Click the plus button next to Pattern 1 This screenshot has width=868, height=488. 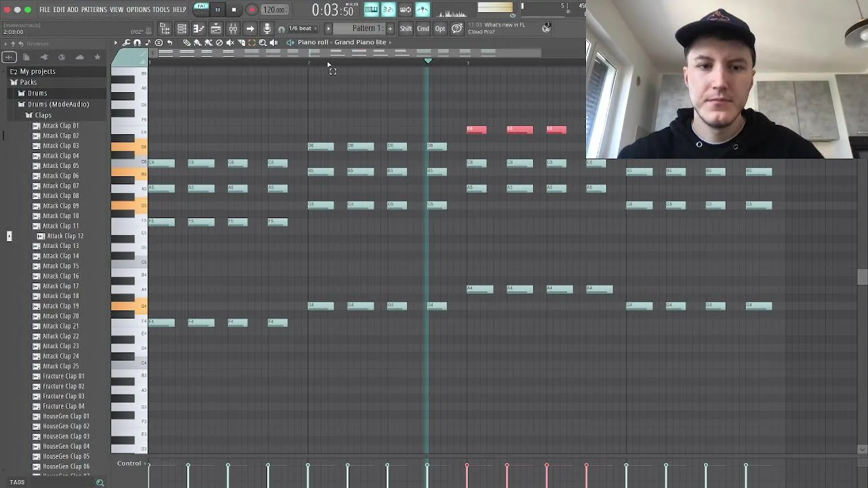(390, 28)
